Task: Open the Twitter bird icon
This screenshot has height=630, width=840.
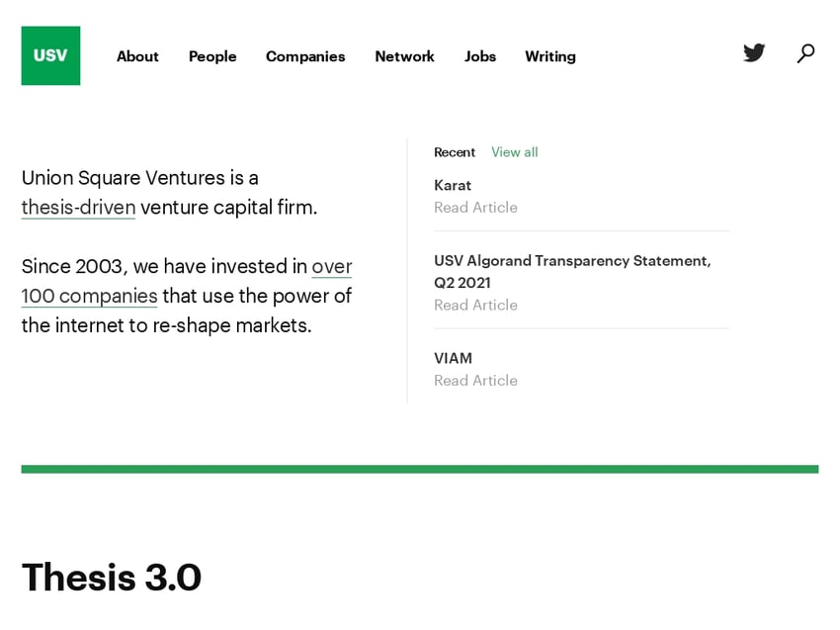Action: click(x=754, y=52)
